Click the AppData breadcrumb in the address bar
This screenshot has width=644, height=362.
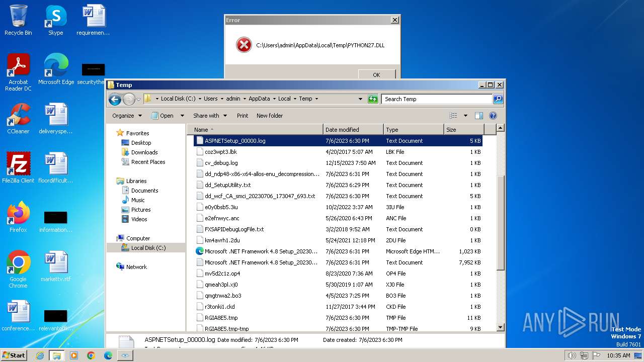click(259, 99)
